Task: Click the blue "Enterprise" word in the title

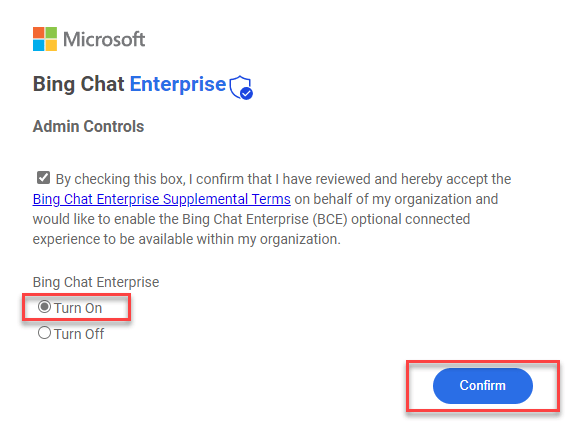Action: point(178,85)
